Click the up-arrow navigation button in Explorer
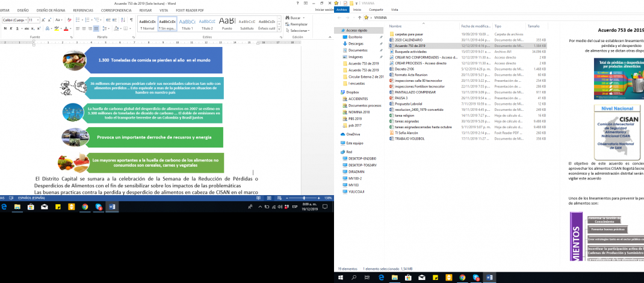This screenshot has width=644, height=283. pyautogui.click(x=360, y=17)
